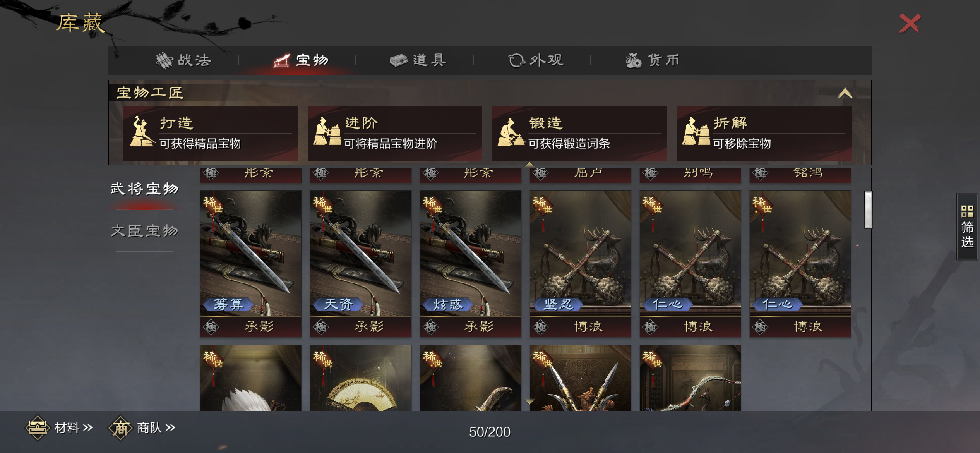Select the 承影 sword with 筹算 trait

point(251,264)
